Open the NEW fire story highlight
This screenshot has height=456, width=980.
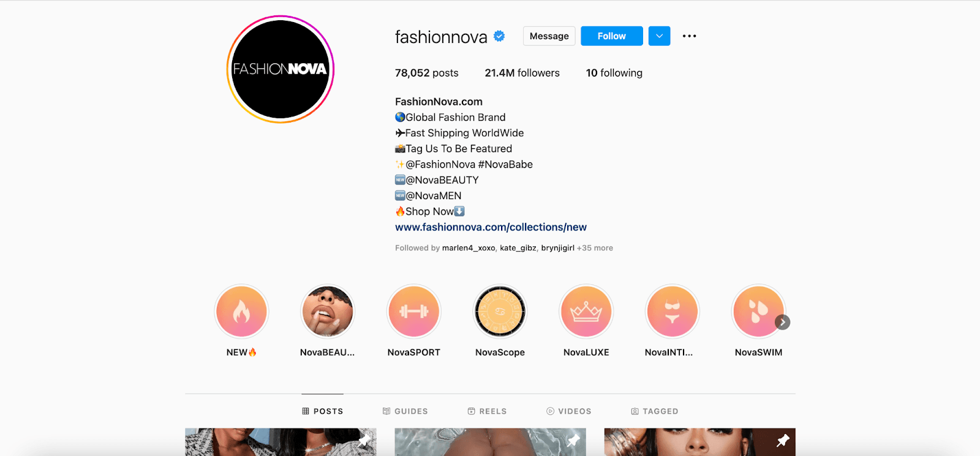point(241,311)
